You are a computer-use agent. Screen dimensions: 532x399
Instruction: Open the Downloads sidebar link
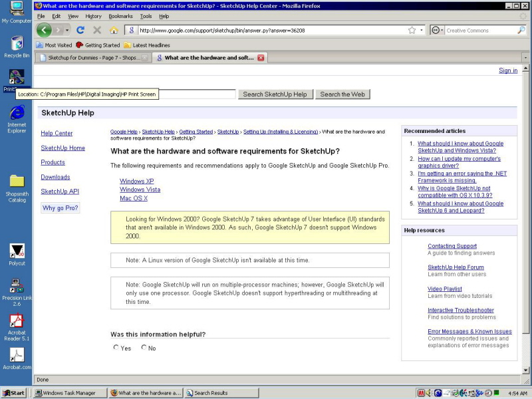click(x=55, y=177)
